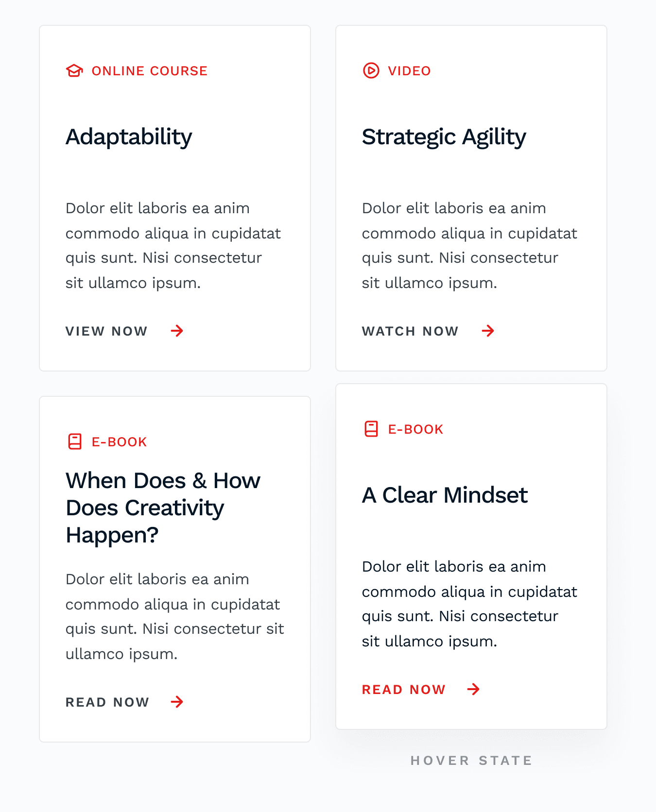Click the arrow beside red Read Now
The width and height of the screenshot is (656, 812).
(474, 689)
